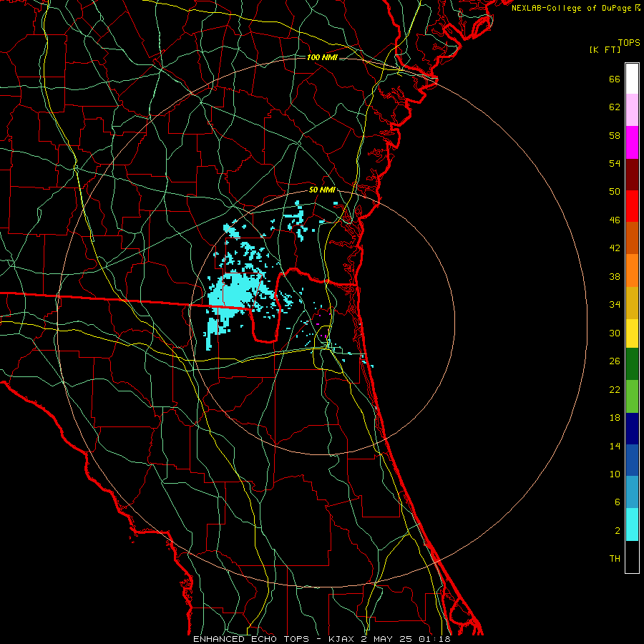
Task: Click the Enhanced Echo Tops KJAX caption
Action: [x=322, y=639]
